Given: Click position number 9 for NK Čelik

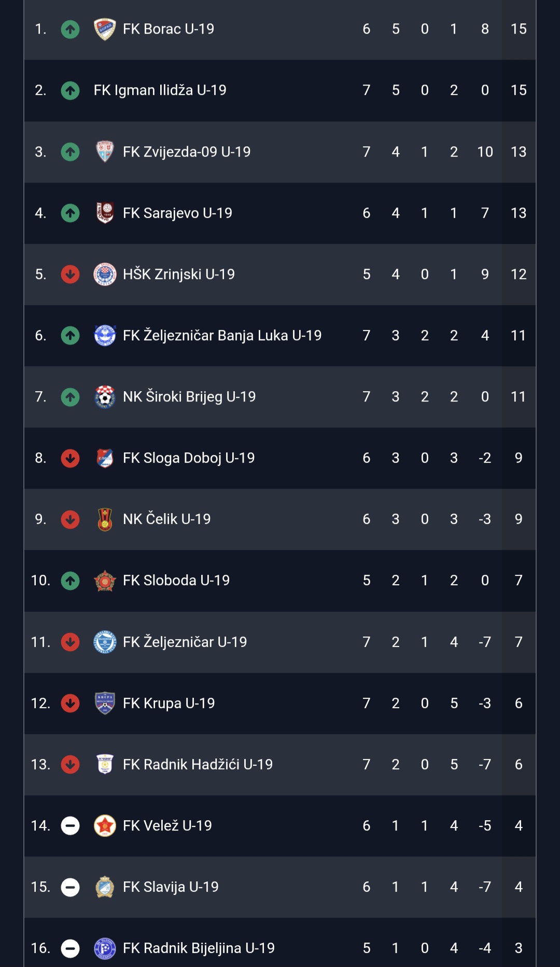Looking at the screenshot, I should pos(40,519).
